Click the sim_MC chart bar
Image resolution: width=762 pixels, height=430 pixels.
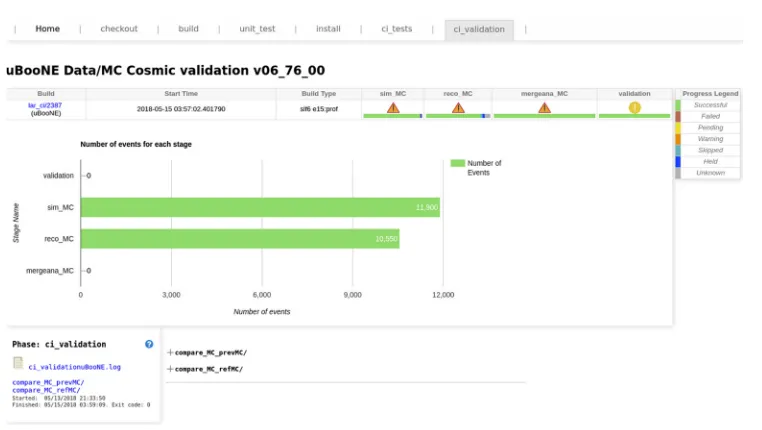[x=260, y=207]
